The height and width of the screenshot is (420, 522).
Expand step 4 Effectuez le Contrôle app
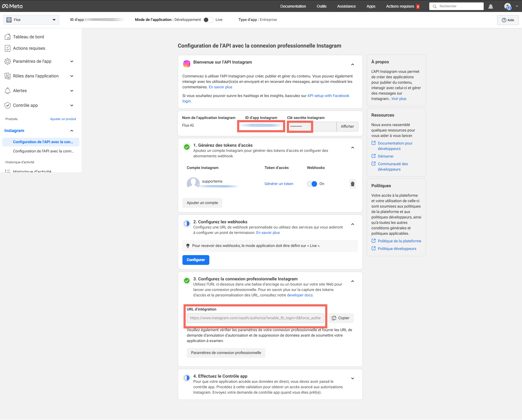(x=353, y=378)
